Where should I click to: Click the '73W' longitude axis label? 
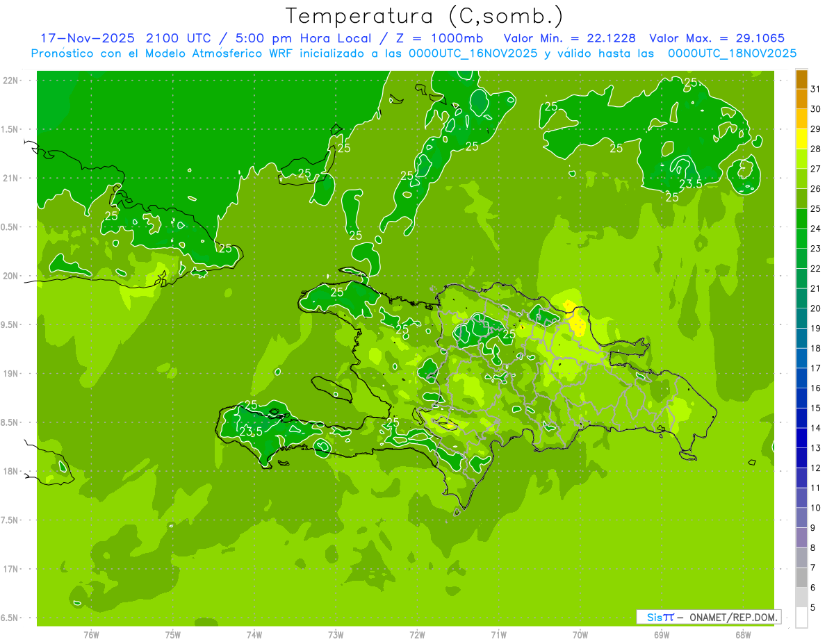336,634
